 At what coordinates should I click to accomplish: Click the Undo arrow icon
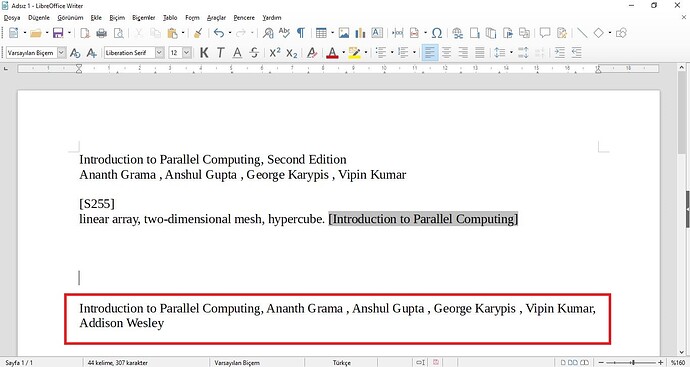coord(219,33)
